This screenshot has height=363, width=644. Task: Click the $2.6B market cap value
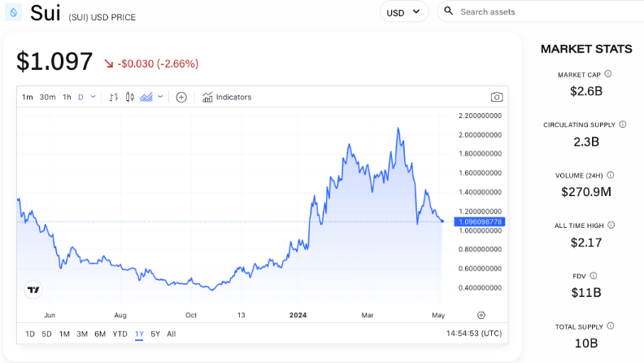tap(586, 91)
